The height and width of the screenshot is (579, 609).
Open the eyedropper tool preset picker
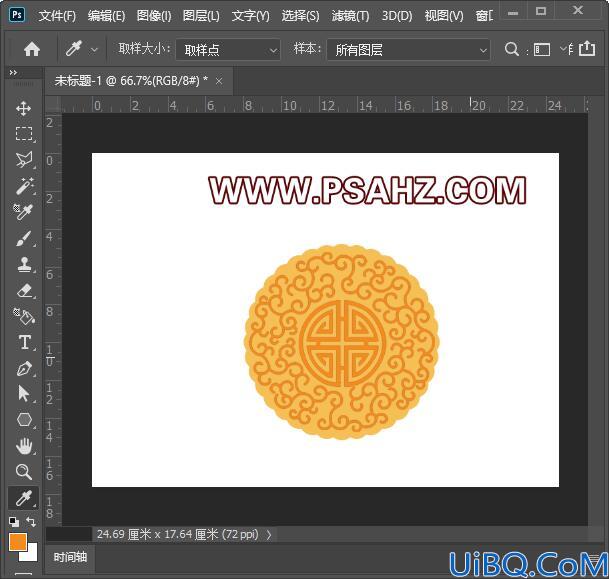94,50
